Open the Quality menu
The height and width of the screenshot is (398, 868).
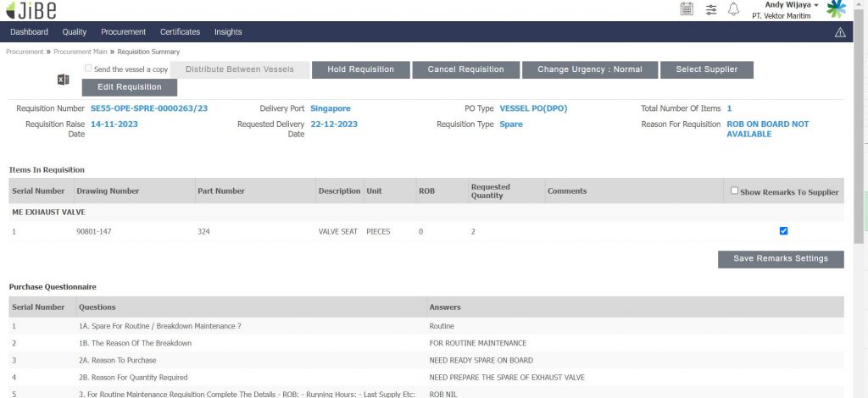[x=75, y=32]
